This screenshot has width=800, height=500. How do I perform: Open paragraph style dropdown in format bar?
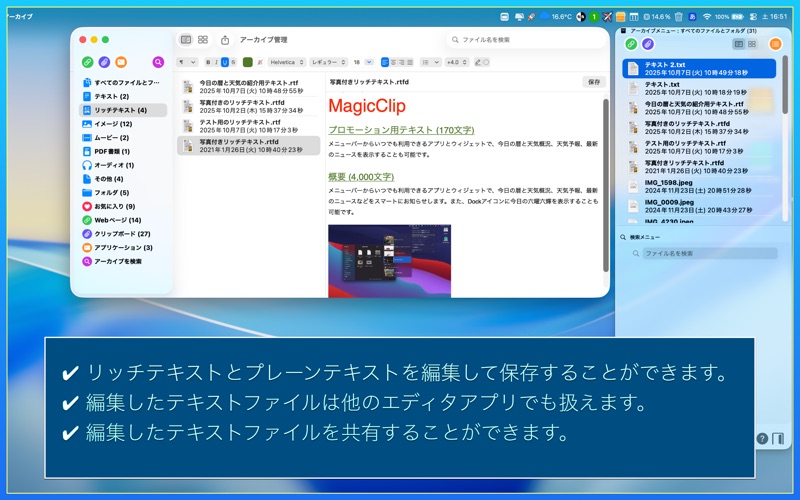[187, 62]
